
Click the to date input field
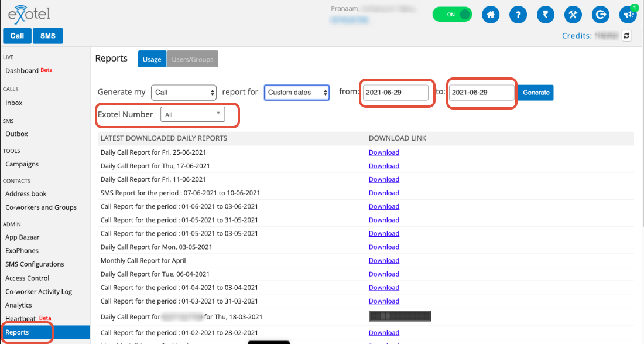(481, 93)
